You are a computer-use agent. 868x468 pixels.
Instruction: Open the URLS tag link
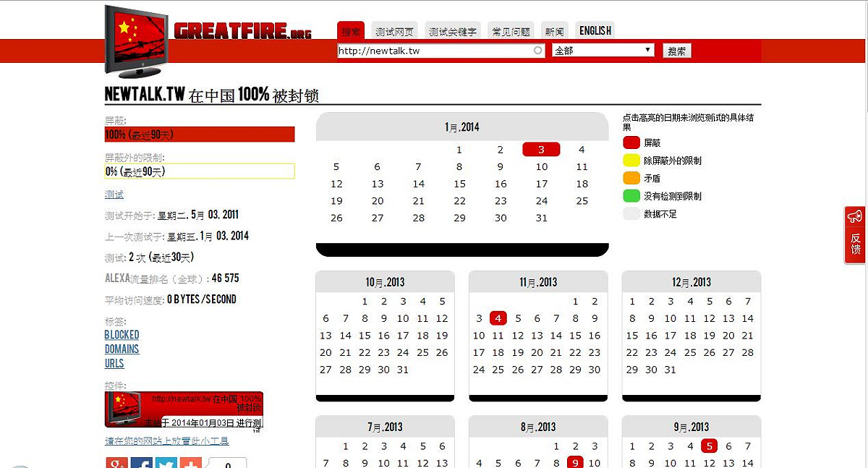114,363
